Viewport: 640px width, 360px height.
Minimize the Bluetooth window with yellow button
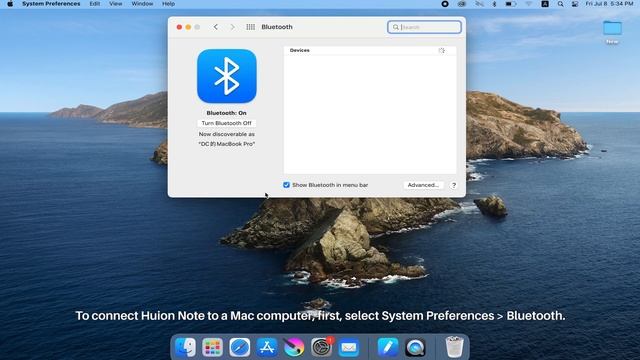point(188,27)
